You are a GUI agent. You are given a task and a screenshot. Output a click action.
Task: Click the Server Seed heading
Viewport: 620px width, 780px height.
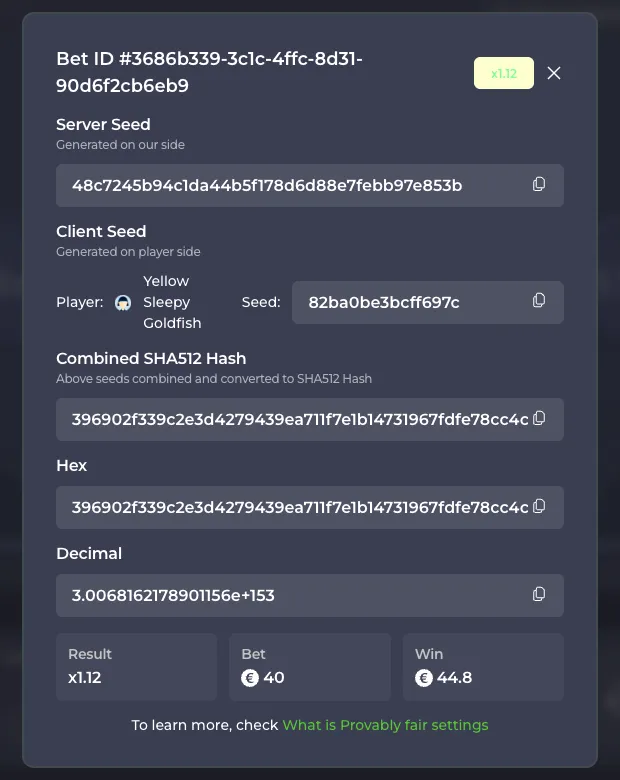point(103,124)
